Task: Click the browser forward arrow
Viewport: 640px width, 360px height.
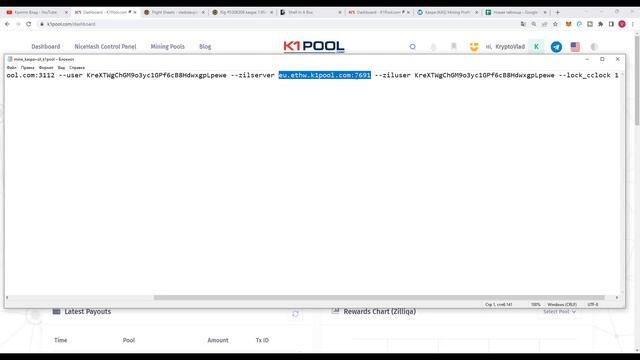Action: click(x=18, y=24)
